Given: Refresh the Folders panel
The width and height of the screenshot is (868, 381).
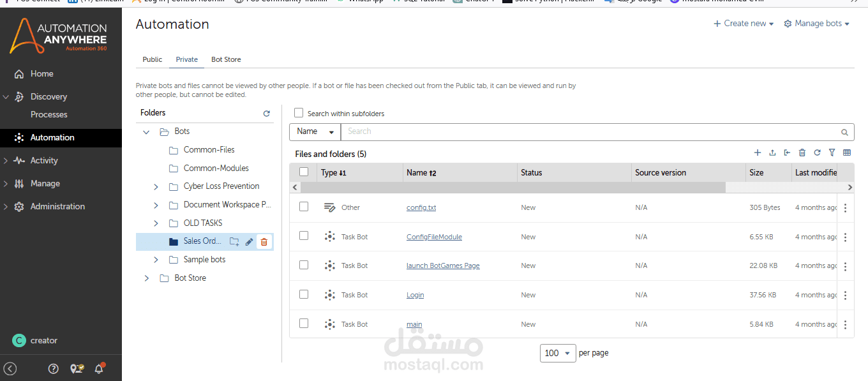Looking at the screenshot, I should click(x=266, y=113).
